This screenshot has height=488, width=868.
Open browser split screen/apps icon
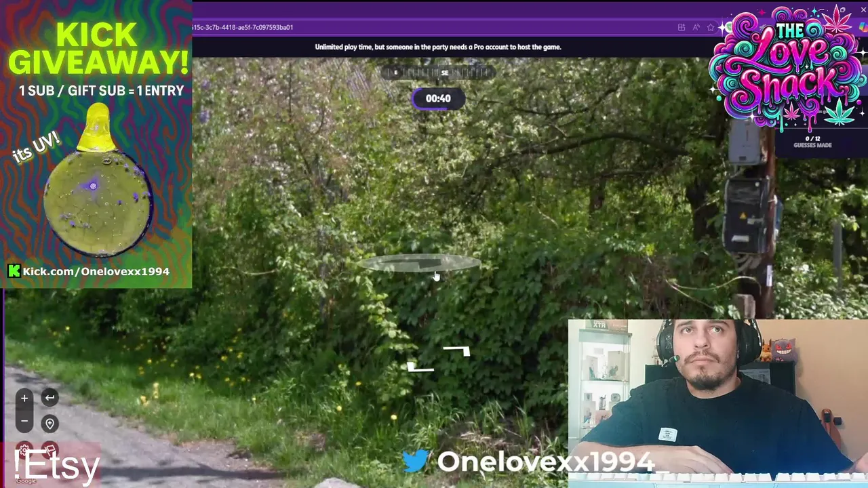[x=681, y=27]
